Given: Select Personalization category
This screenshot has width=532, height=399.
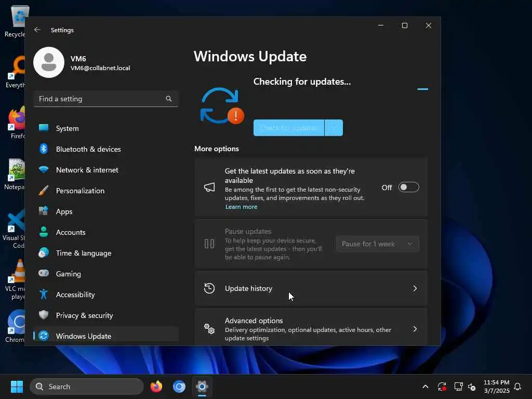Looking at the screenshot, I should coord(106,191).
